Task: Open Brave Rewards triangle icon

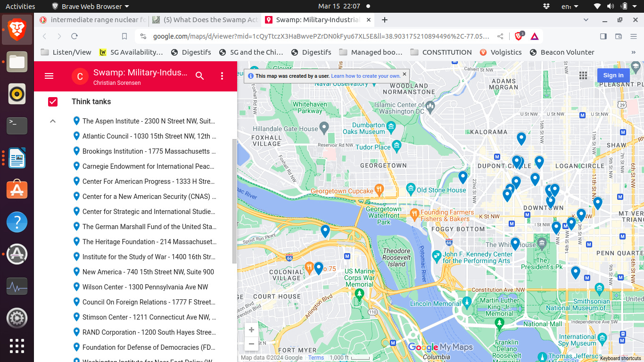Action: [x=535, y=36]
